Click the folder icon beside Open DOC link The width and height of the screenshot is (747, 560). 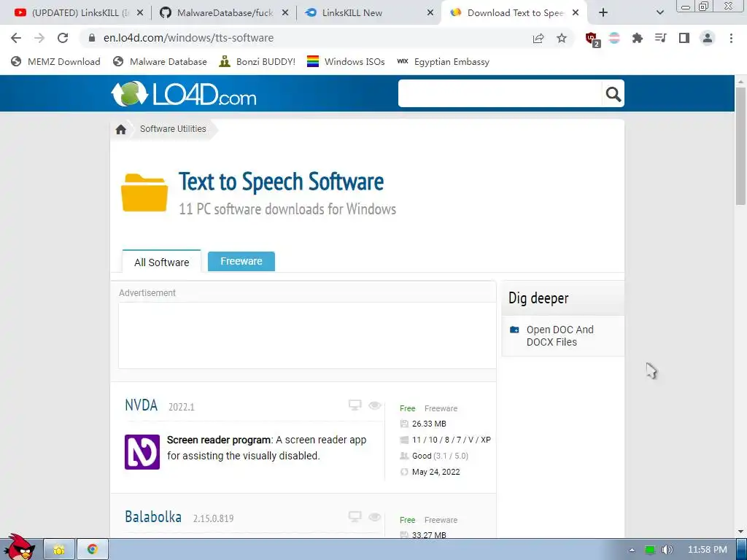(x=514, y=330)
